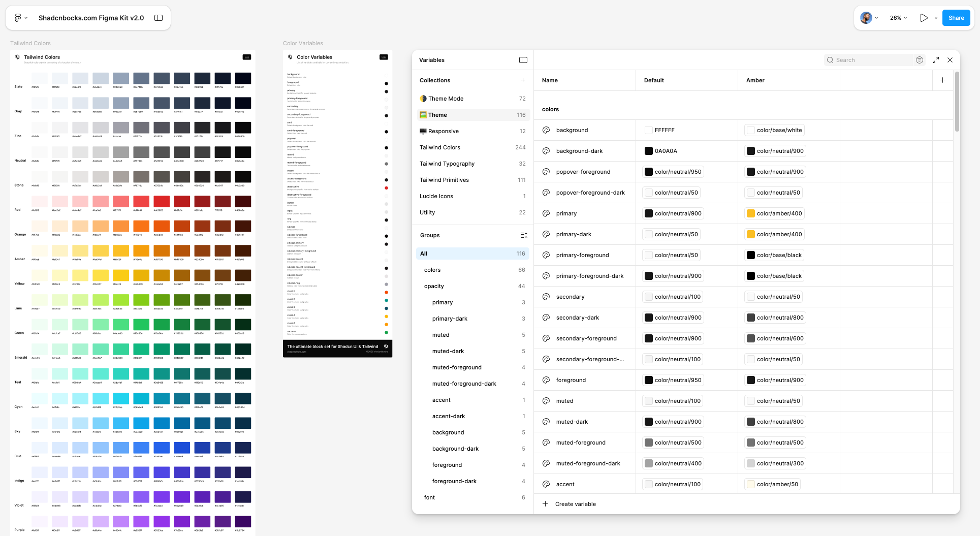Image resolution: width=980 pixels, height=536 pixels.
Task: Add a new mode column plus icon
Action: 942,80
